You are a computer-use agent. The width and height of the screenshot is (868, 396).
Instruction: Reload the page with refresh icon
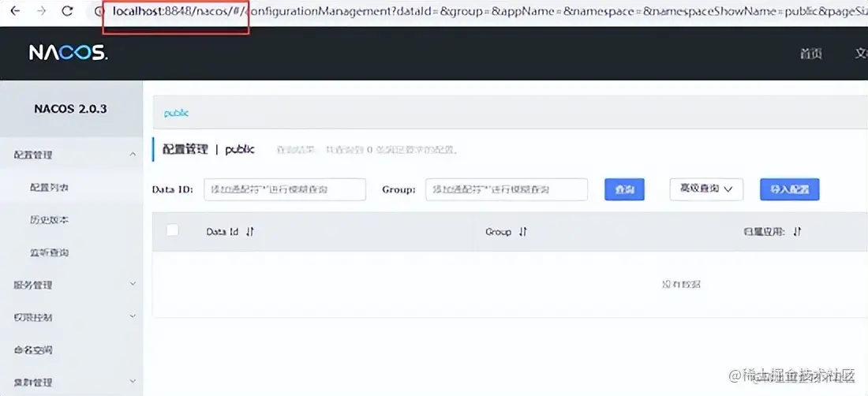(68, 10)
